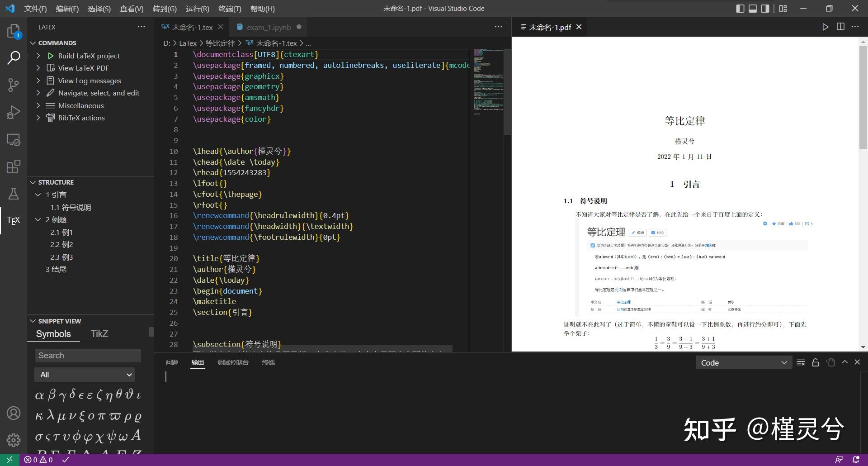
Task: Click the Manage settings gear icon
Action: (x=14, y=440)
